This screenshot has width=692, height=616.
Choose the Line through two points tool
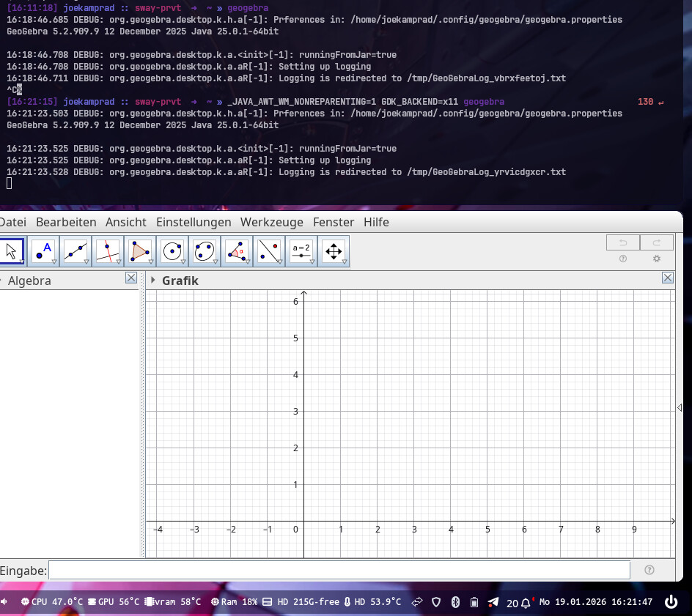76,251
